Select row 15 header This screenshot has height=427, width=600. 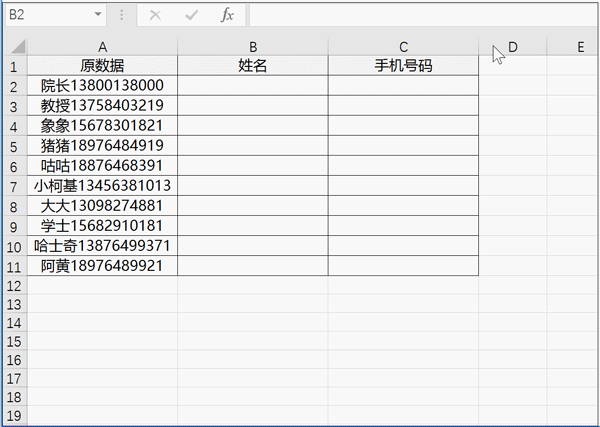click(x=16, y=341)
